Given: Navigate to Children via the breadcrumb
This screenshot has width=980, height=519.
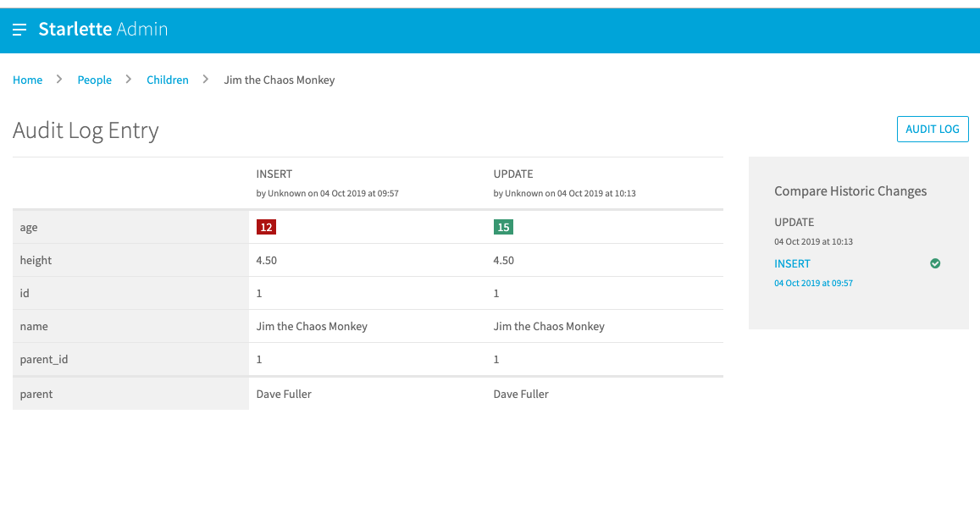Looking at the screenshot, I should click(x=167, y=79).
